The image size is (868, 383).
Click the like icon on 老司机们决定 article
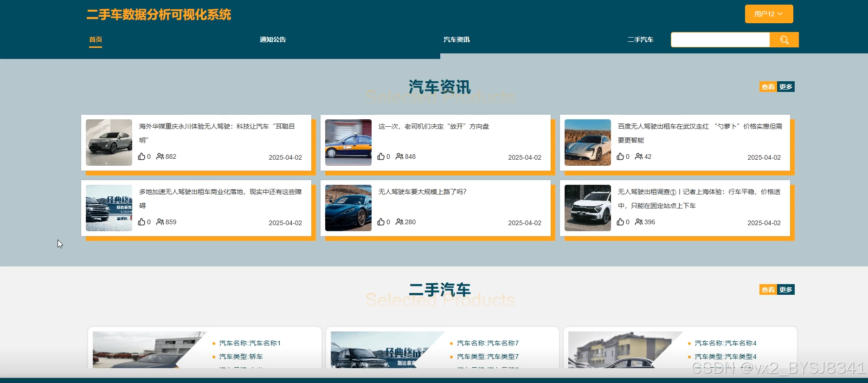click(381, 156)
